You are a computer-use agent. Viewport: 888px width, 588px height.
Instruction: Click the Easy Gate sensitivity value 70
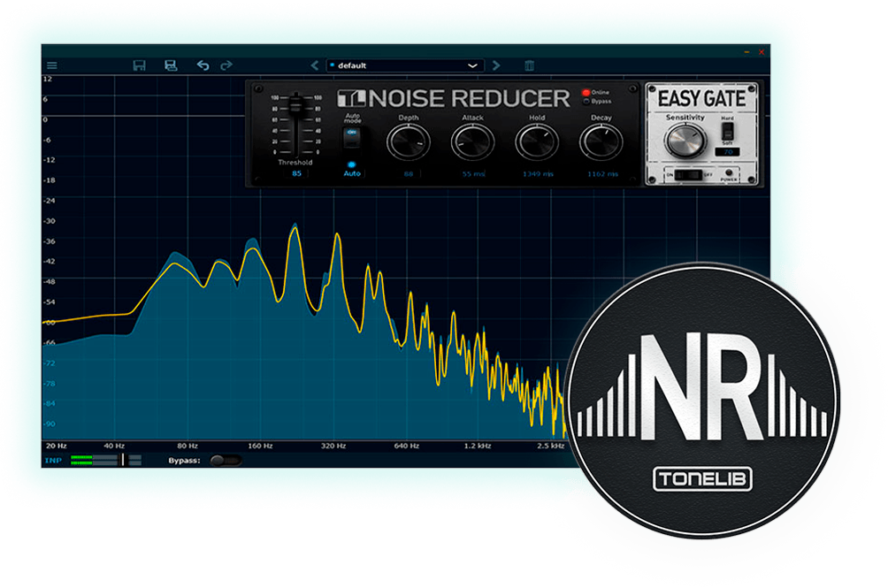coord(728,152)
